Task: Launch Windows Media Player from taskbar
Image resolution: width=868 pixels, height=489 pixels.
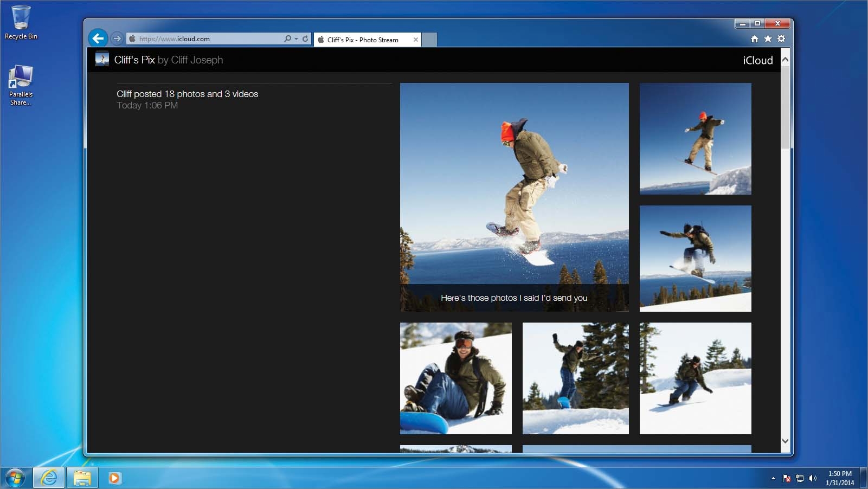Action: 114,478
